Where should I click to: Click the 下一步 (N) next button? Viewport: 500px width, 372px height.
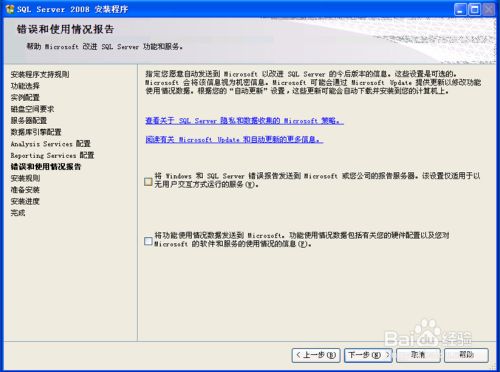[x=368, y=355]
